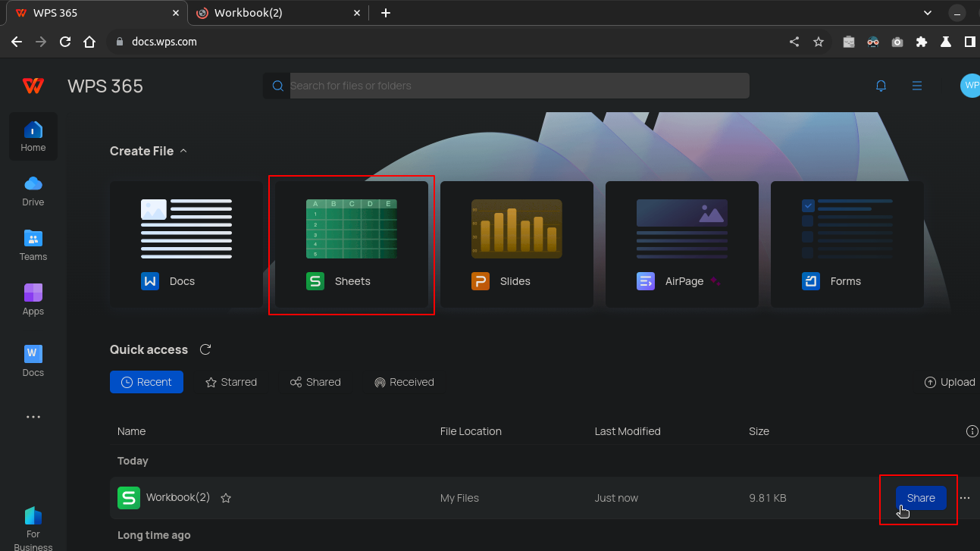Select the WPS 365 browser tab
980x551 pixels.
pos(96,13)
